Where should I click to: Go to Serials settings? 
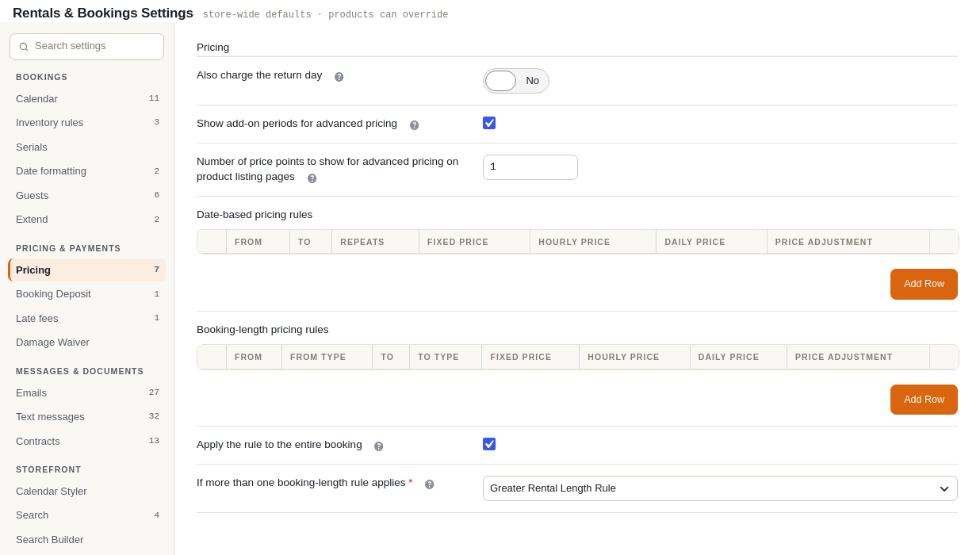87,147
